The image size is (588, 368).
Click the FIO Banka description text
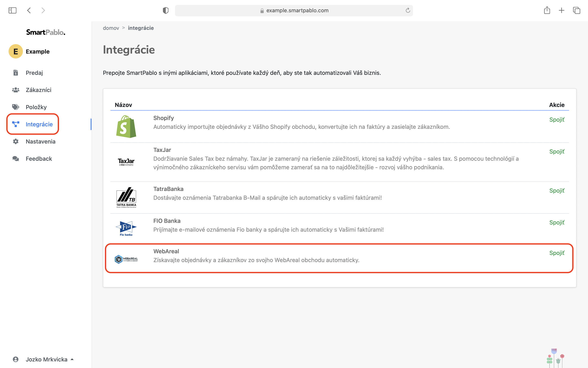pos(268,230)
